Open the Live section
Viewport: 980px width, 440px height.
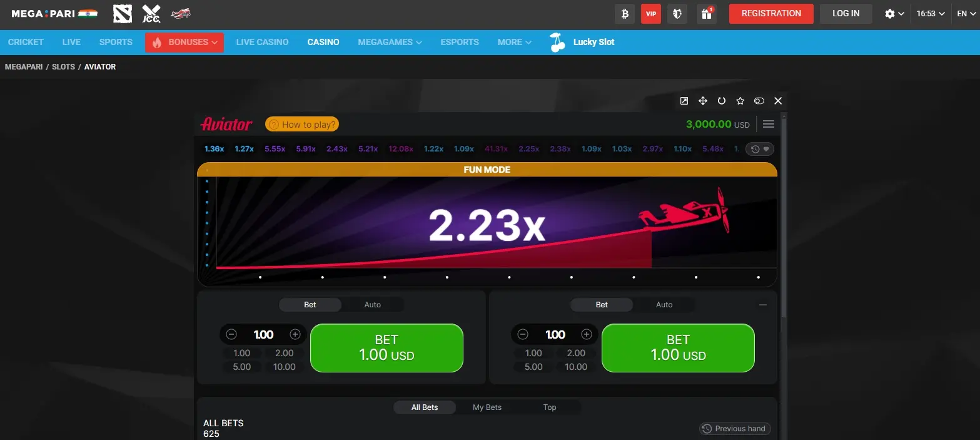71,42
